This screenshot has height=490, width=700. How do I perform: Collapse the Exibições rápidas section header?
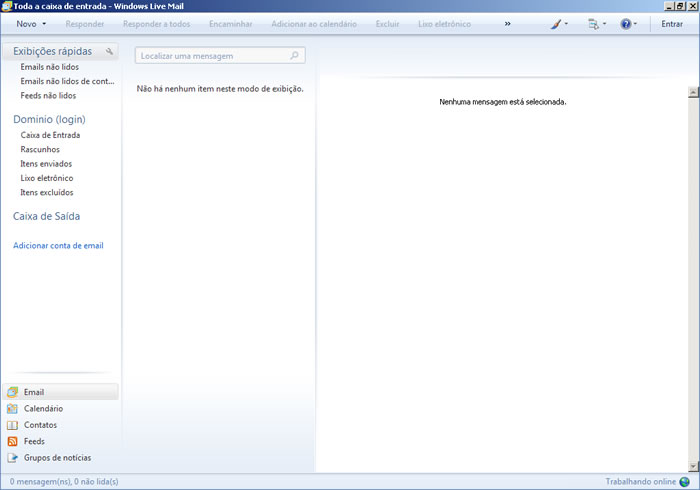click(x=52, y=51)
